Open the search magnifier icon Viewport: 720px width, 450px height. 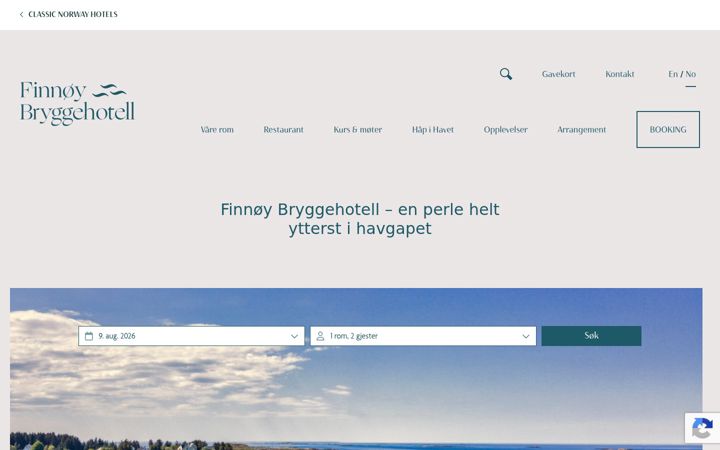point(506,74)
